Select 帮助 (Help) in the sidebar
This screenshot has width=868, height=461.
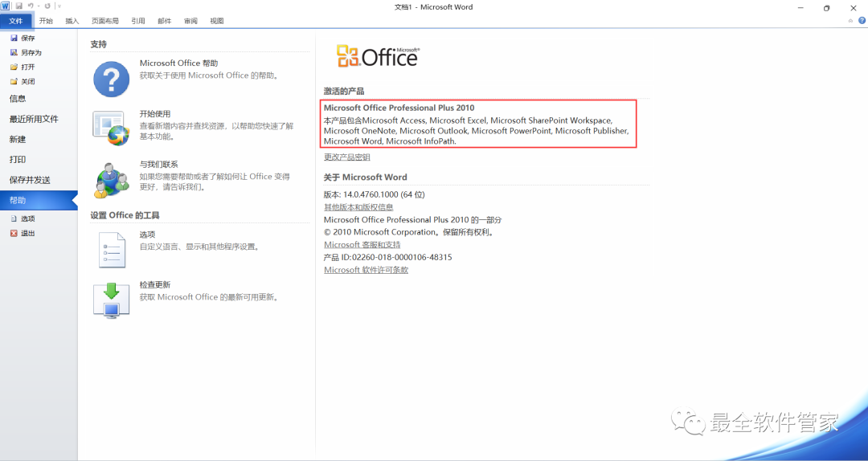point(39,200)
